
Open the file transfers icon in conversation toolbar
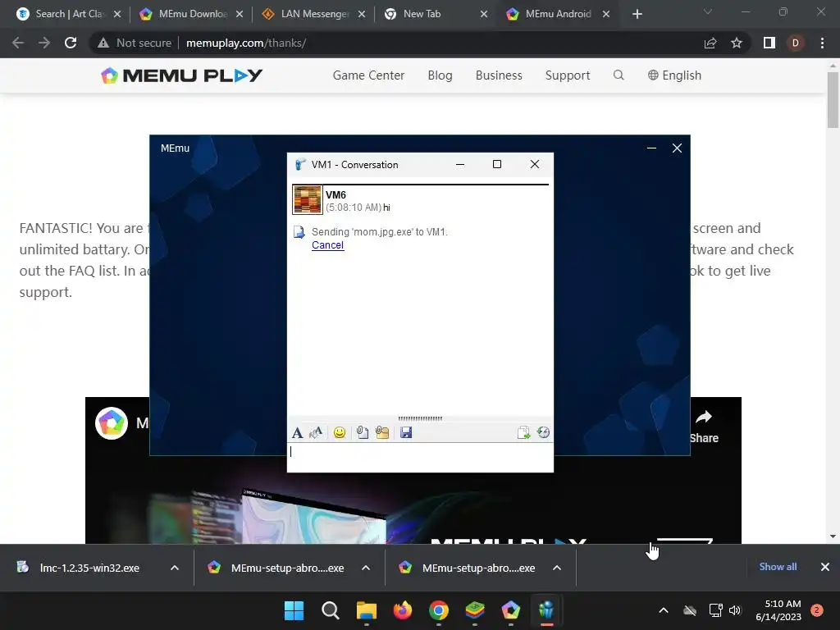click(523, 432)
